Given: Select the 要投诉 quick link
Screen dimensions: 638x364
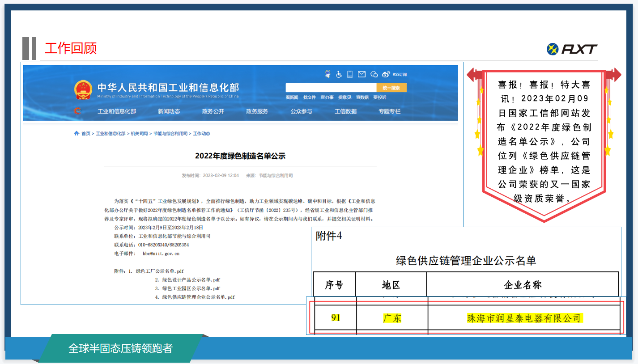Looking at the screenshot, I should 380,97.
